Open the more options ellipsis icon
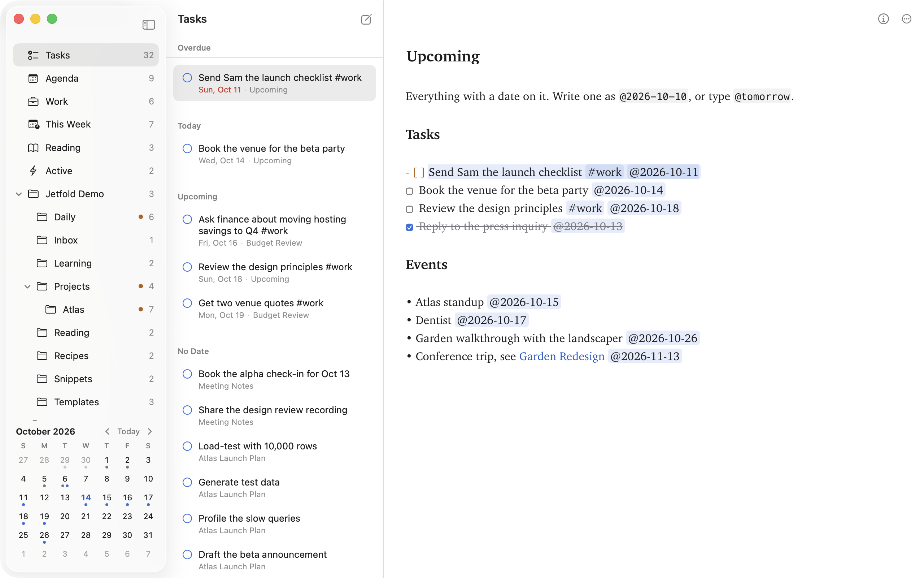Viewport: 924px width, 578px height. coord(906,19)
